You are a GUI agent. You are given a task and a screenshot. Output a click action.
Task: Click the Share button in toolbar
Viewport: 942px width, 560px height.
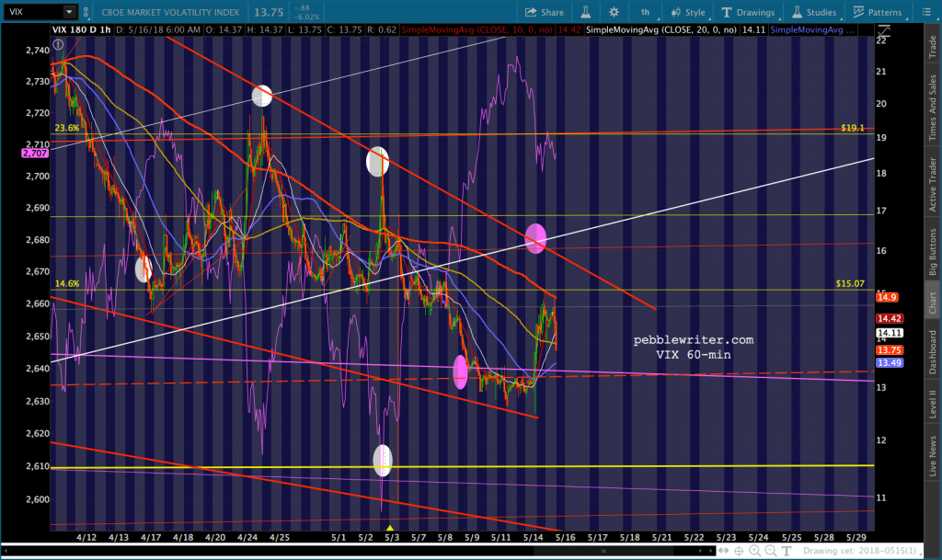click(545, 12)
